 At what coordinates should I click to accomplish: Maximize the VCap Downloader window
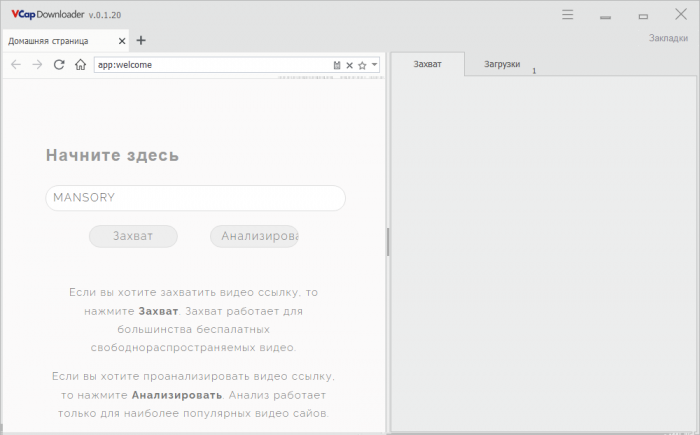tap(643, 16)
